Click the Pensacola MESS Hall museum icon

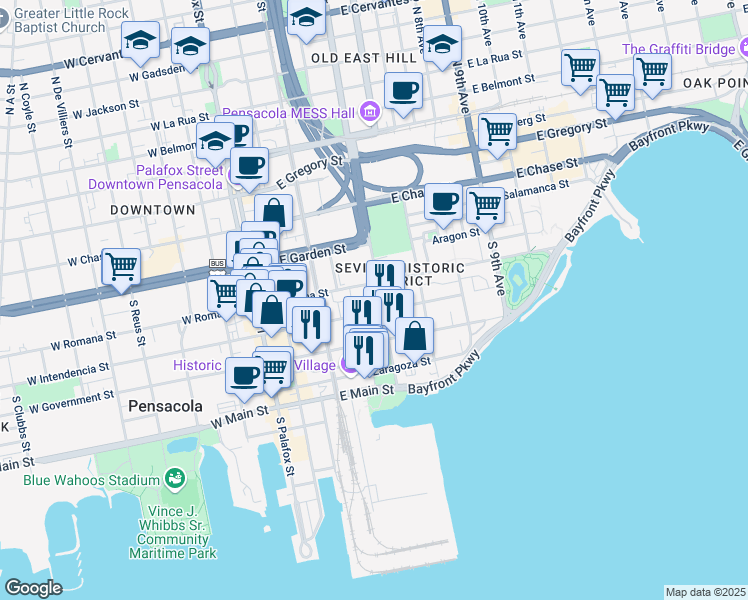(x=370, y=112)
